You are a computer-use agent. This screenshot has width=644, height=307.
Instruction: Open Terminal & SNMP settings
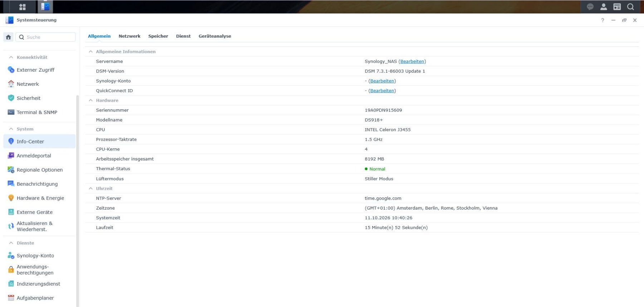pyautogui.click(x=39, y=112)
